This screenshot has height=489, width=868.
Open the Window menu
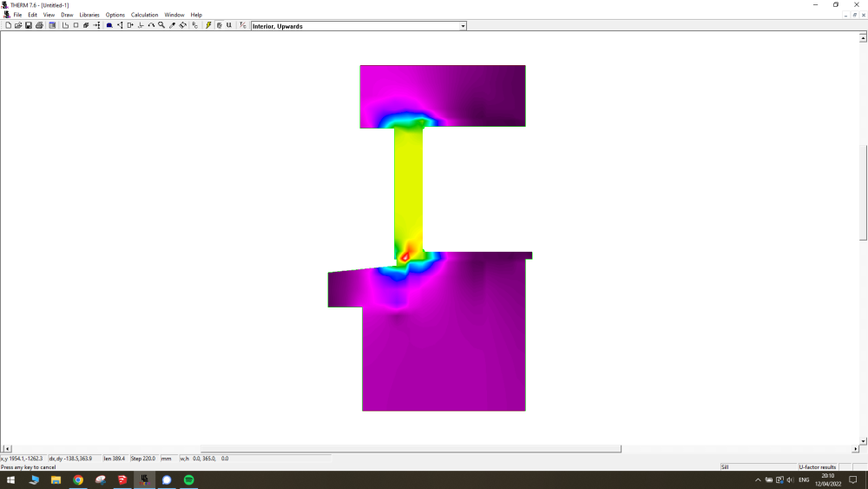pos(174,15)
